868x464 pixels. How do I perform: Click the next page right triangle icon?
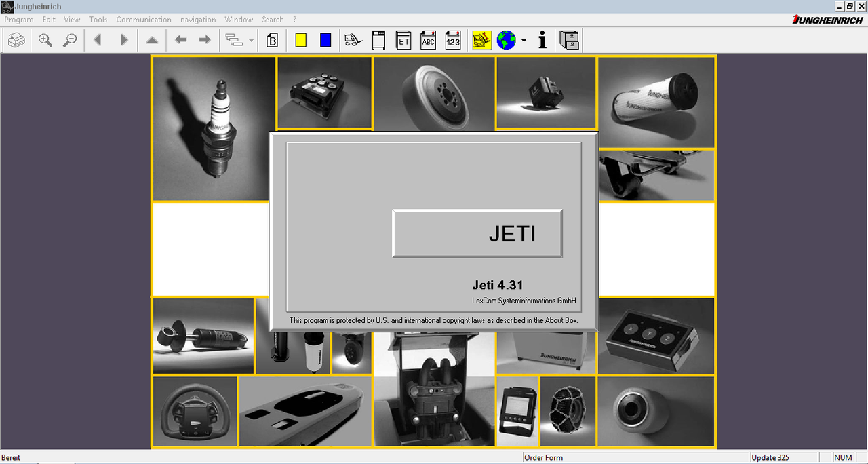point(124,41)
